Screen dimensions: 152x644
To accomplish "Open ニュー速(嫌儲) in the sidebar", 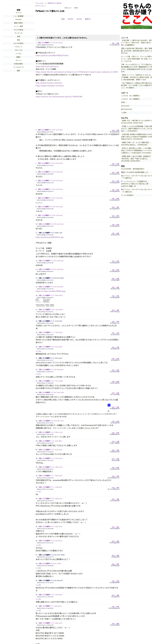I will (x=18, y=16).
